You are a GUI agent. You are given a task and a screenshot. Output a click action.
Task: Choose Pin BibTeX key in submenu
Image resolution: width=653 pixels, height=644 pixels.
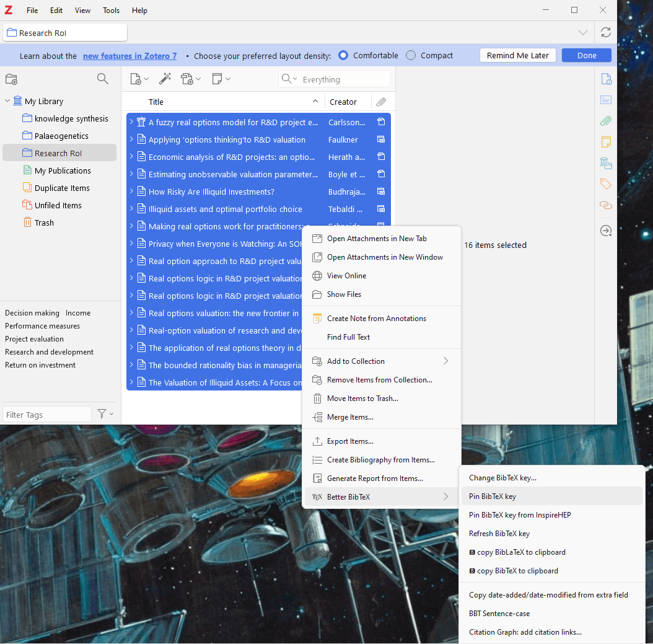552,496
